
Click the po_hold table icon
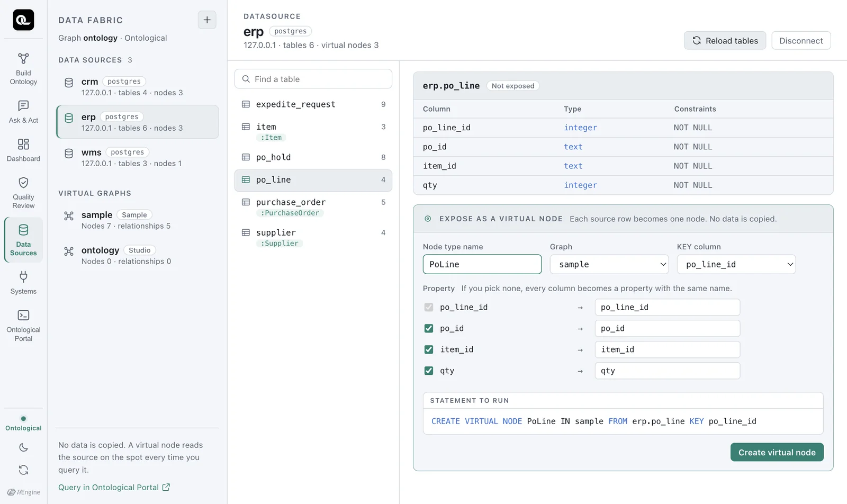click(246, 157)
